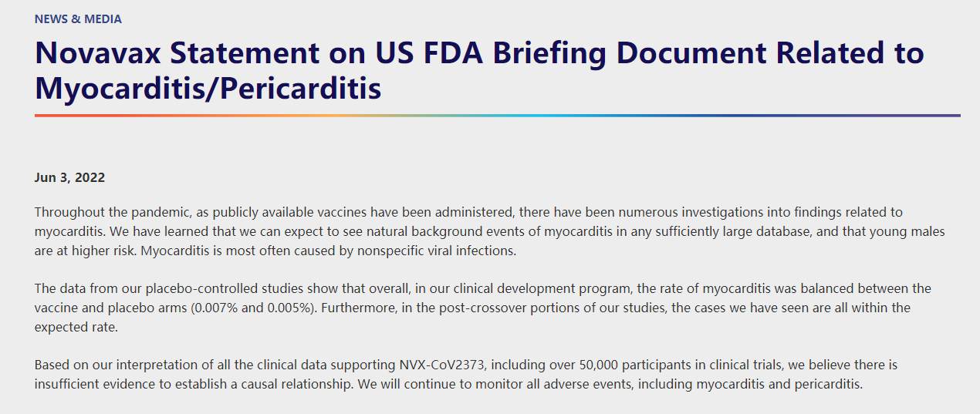Viewport: 980px width, 414px height.
Task: Click the word Novavax in the headline
Action: (x=98, y=53)
